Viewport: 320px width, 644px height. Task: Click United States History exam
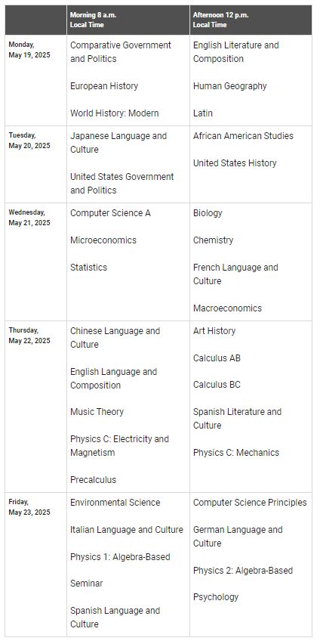235,163
